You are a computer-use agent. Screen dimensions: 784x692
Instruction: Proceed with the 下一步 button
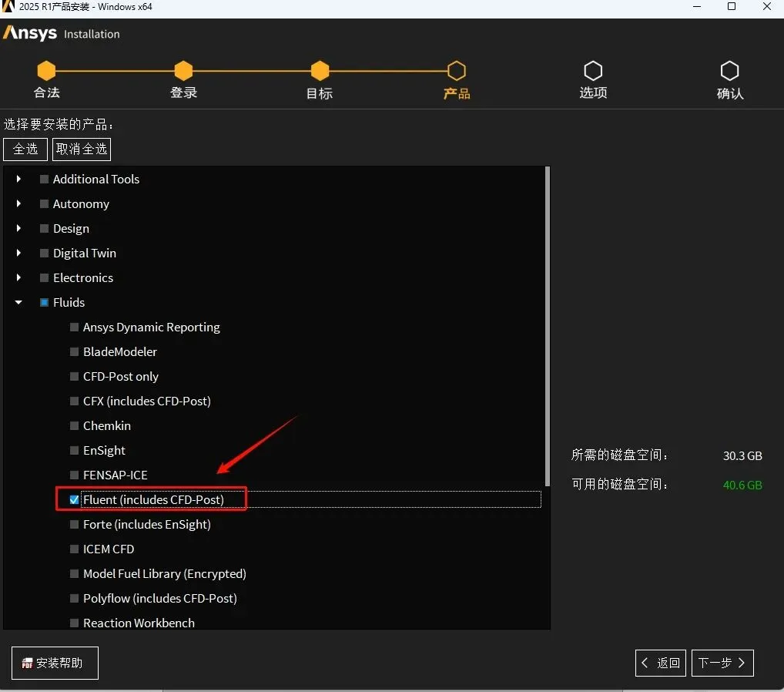tap(722, 663)
